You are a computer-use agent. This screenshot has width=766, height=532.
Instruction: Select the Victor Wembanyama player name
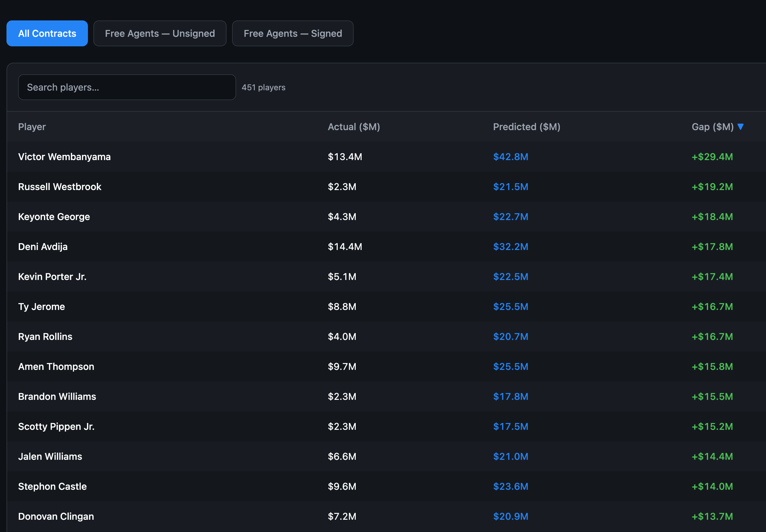(x=64, y=157)
